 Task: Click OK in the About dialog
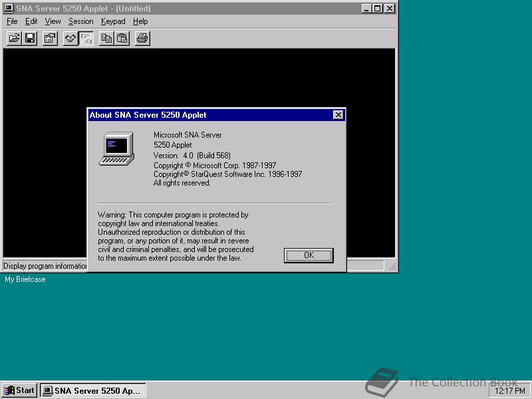pos(309,255)
